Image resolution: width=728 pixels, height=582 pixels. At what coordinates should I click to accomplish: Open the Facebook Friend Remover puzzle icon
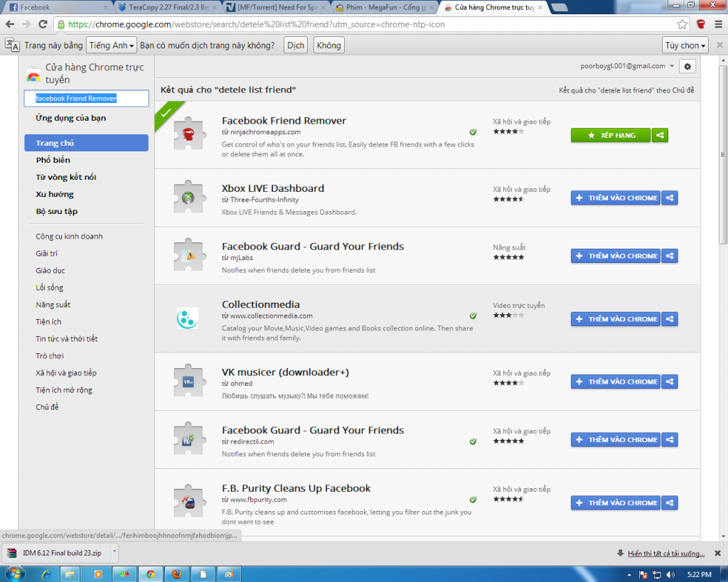coord(188,134)
